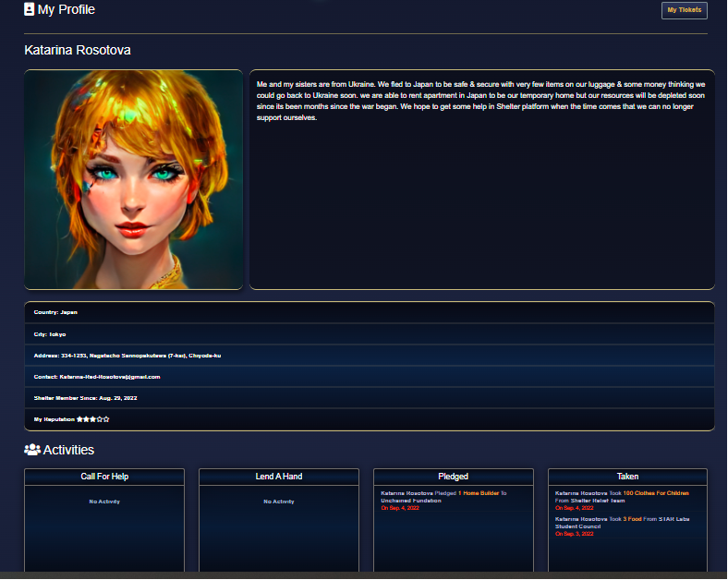Click the Activities people group icon

click(32, 450)
